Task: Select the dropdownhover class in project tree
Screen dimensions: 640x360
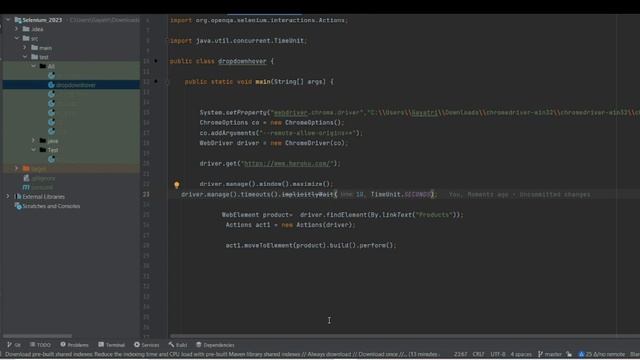Action: point(76,85)
